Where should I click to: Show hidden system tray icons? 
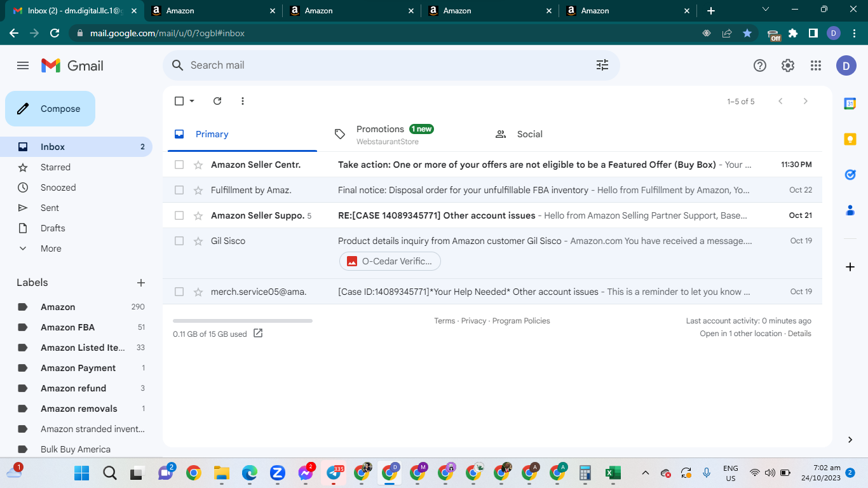(x=646, y=473)
